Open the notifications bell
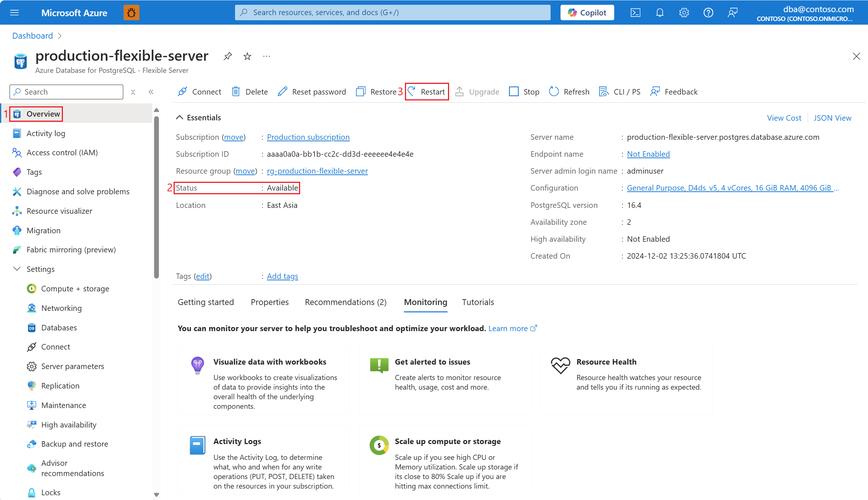This screenshot has height=500, width=868. [660, 13]
